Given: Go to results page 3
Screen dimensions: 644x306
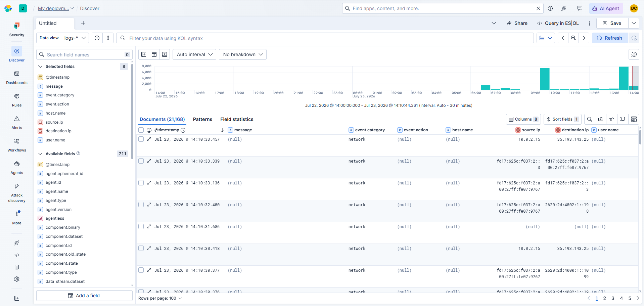Looking at the screenshot, I should pos(613,298).
